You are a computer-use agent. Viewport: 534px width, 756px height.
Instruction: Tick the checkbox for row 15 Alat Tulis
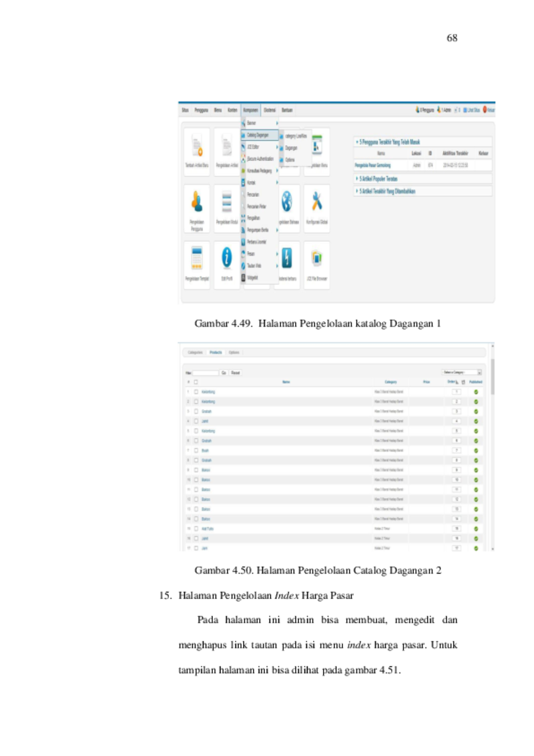click(x=196, y=528)
